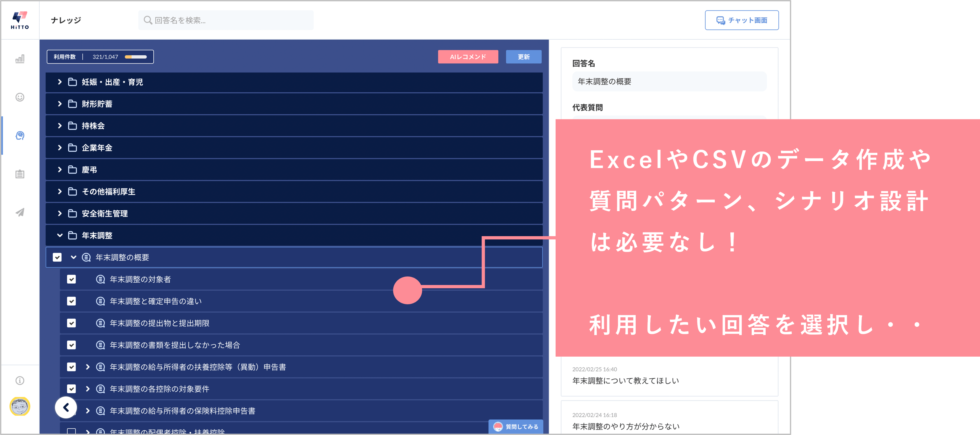
Task: Open the チャット画面 button
Action: [741, 20]
